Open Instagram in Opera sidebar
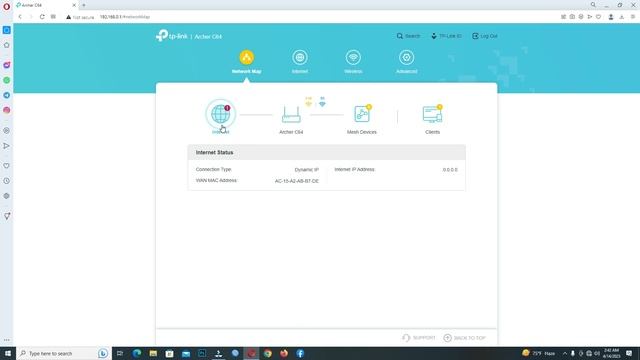Viewport: 640px width, 360px height. tap(7, 110)
